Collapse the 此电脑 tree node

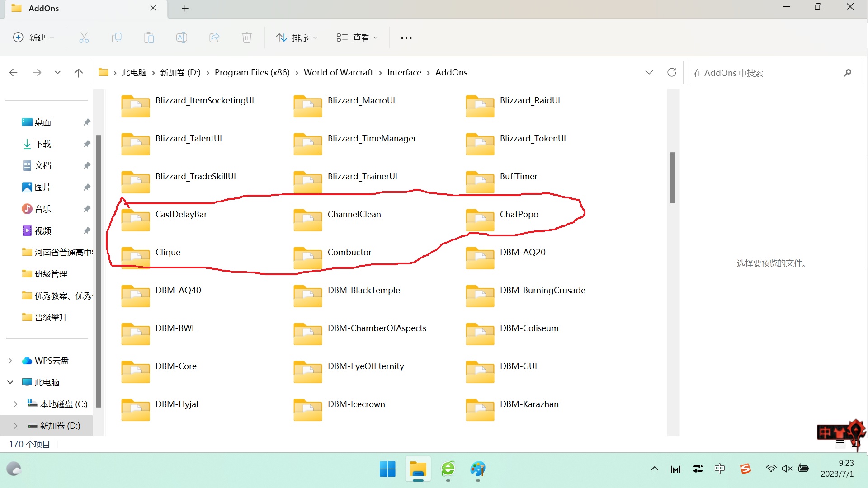(10, 382)
